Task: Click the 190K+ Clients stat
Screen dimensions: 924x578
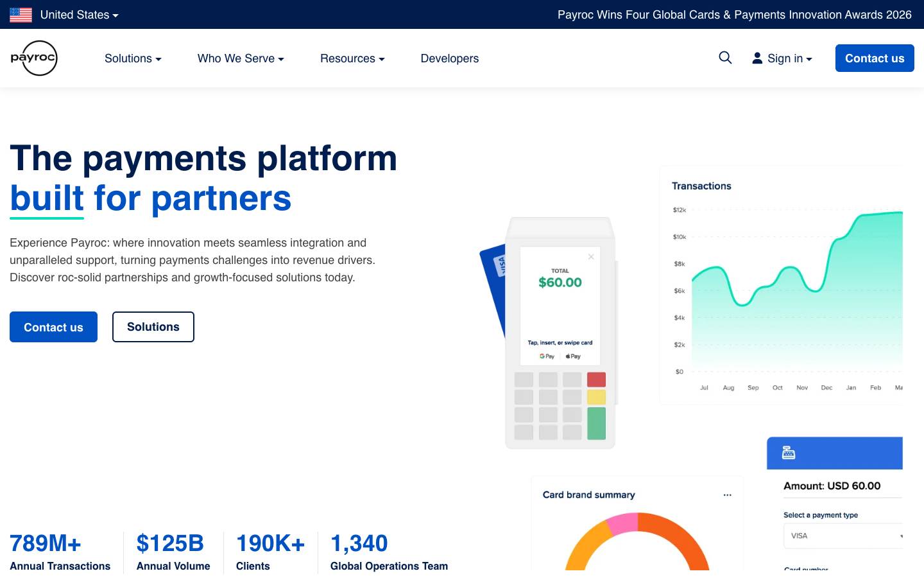Action: [270, 552]
